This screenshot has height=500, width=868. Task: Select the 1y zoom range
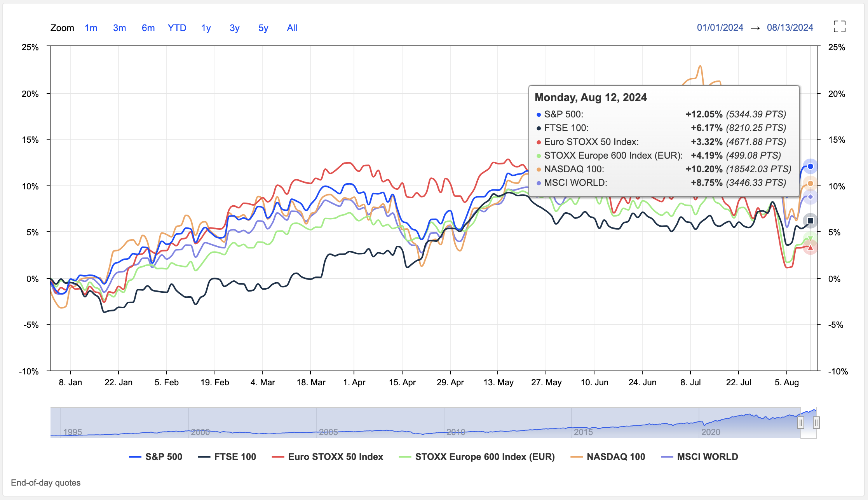[206, 28]
